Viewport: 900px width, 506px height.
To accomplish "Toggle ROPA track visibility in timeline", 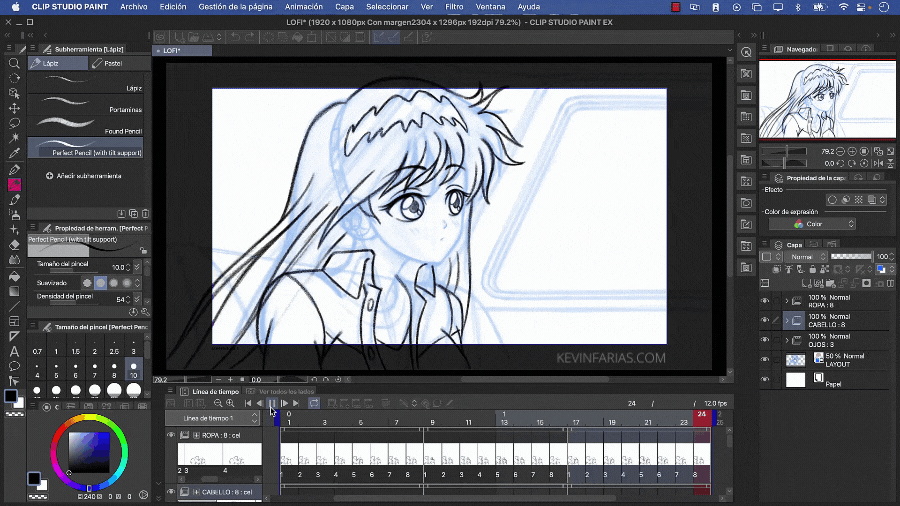I will click(170, 435).
